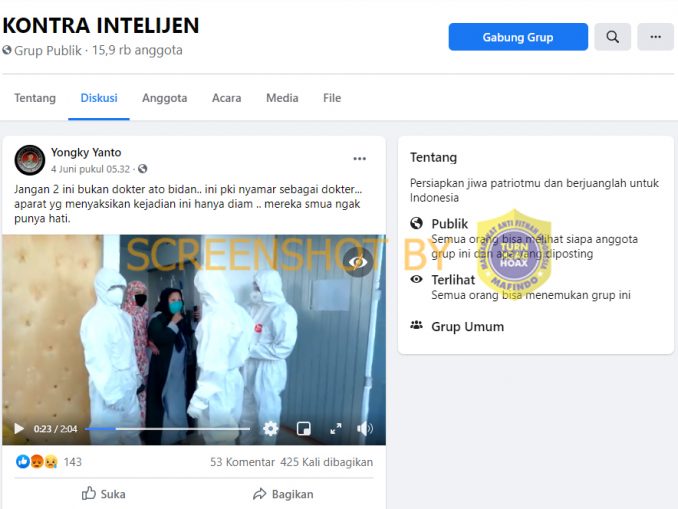Click the Suka like button

click(104, 493)
